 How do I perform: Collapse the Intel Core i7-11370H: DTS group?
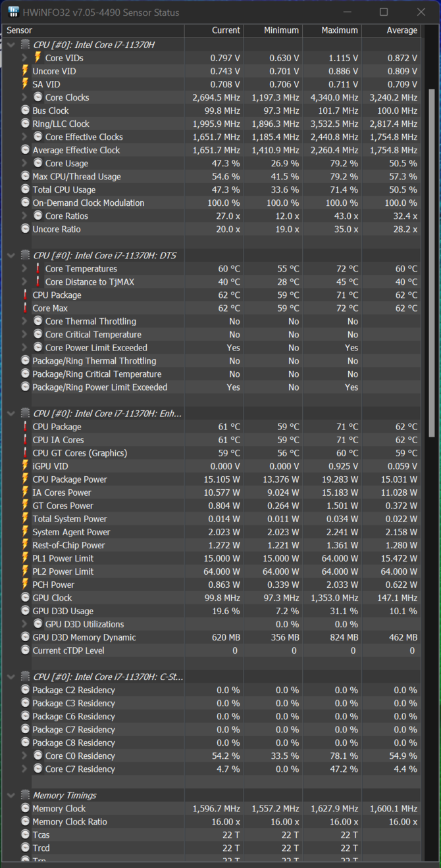11,255
